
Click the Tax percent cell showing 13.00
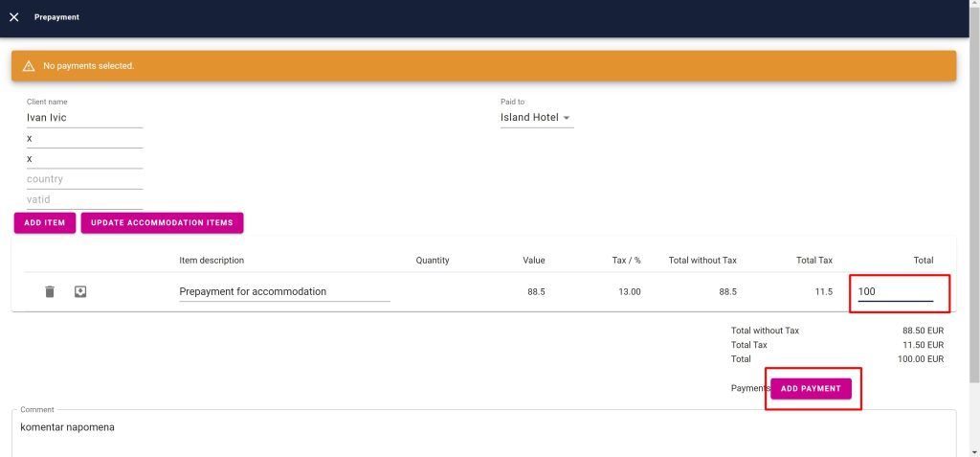(629, 291)
